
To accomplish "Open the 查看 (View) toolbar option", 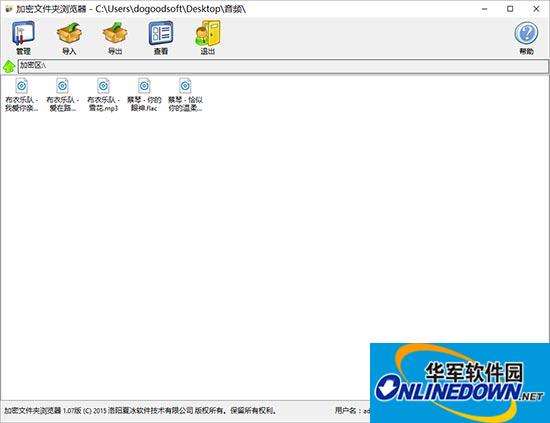I will 161,37.
